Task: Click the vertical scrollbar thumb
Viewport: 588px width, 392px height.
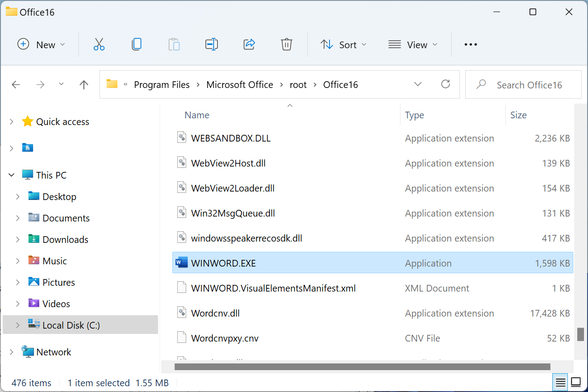Action: (x=580, y=334)
